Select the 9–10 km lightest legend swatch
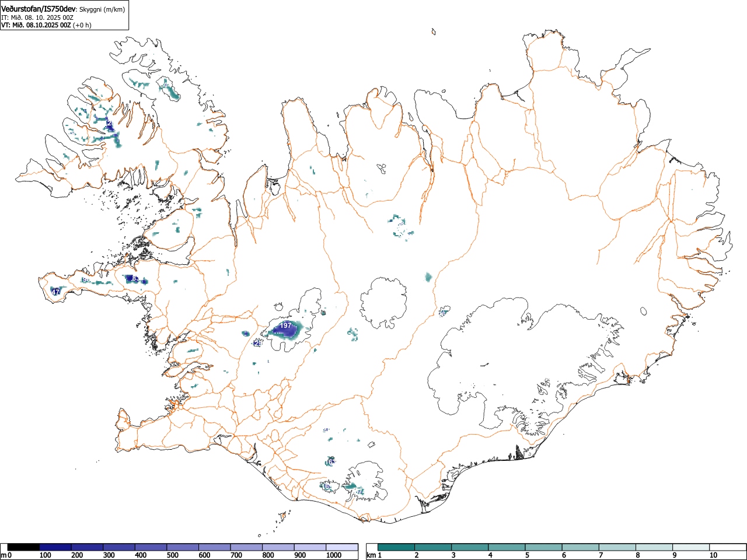This screenshot has width=747, height=560. 691,547
